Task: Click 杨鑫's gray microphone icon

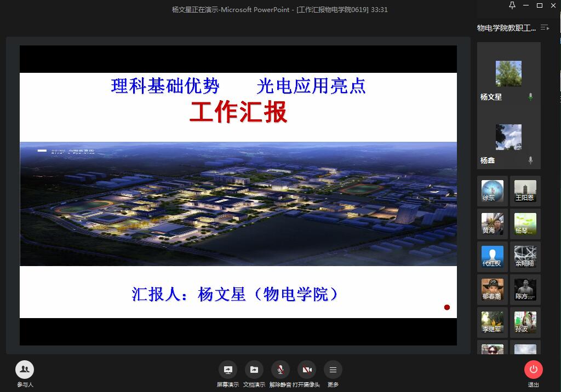Action: (x=530, y=160)
